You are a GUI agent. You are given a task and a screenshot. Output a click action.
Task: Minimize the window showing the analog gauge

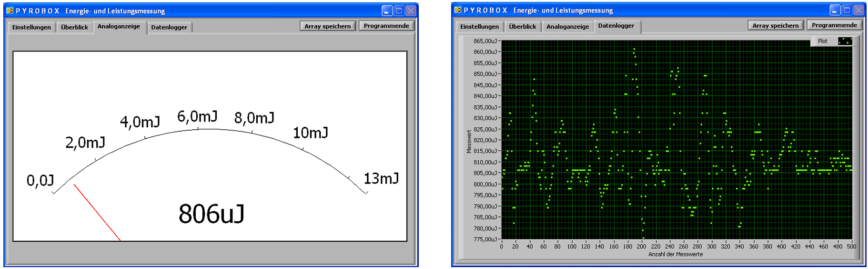pyautogui.click(x=387, y=10)
